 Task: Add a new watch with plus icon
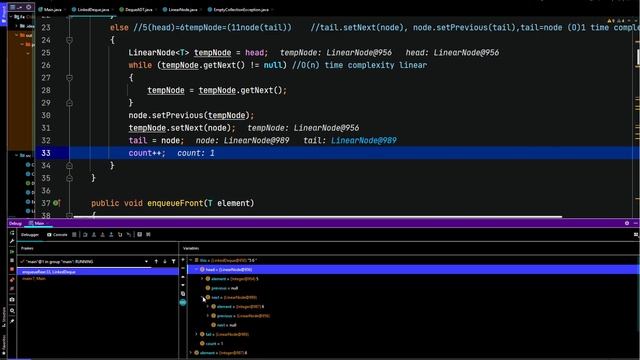(x=183, y=260)
